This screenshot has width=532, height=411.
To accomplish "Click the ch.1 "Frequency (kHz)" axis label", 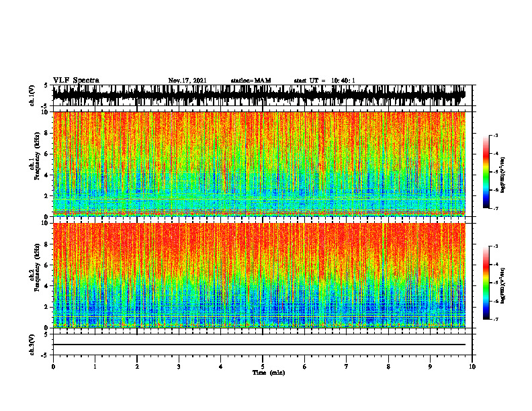I will coord(38,156).
